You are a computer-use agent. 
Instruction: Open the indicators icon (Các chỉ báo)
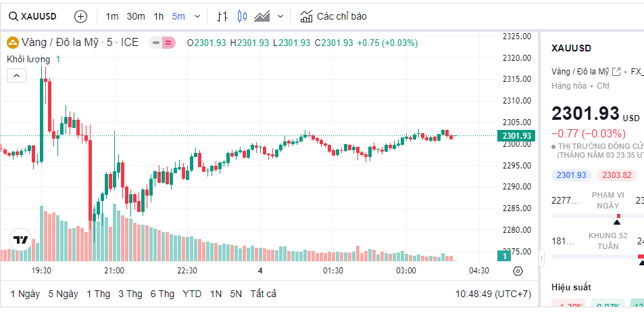tap(333, 16)
